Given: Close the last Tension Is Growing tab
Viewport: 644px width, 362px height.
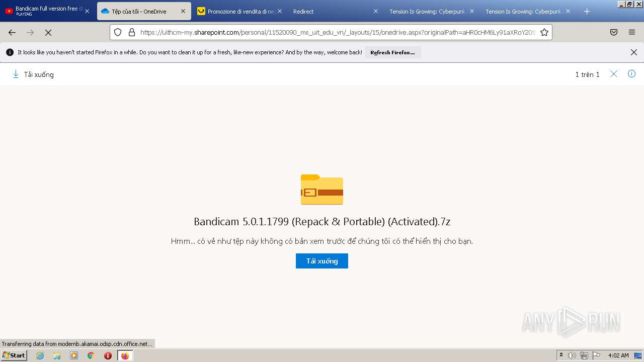Looking at the screenshot, I should (x=568, y=11).
